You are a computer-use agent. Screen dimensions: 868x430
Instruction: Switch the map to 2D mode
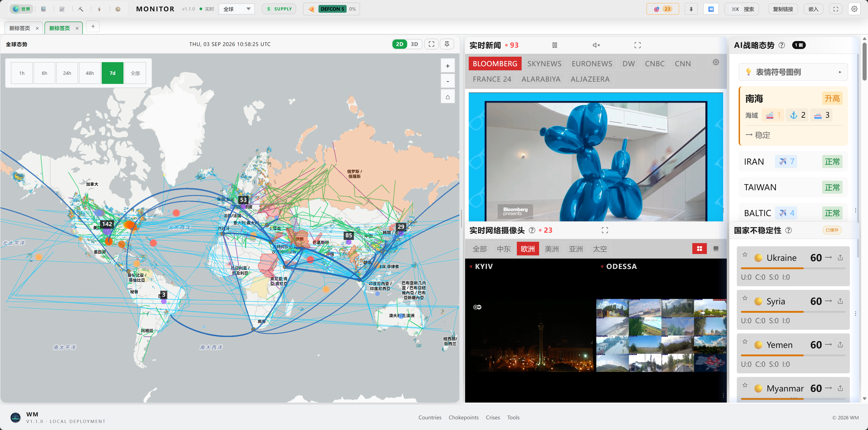pos(400,44)
